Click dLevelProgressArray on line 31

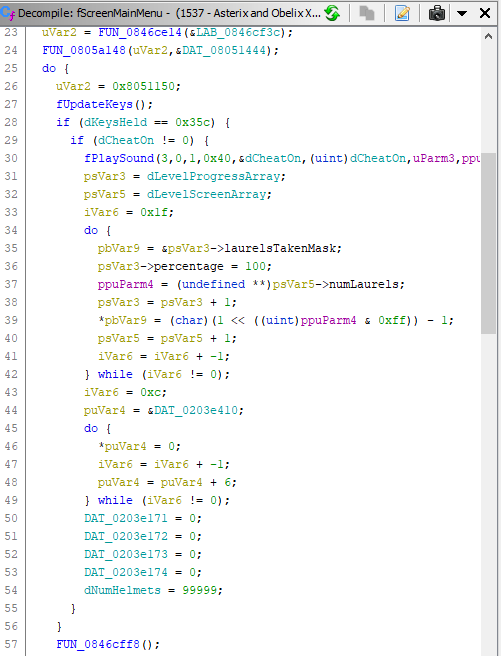[x=213, y=176]
